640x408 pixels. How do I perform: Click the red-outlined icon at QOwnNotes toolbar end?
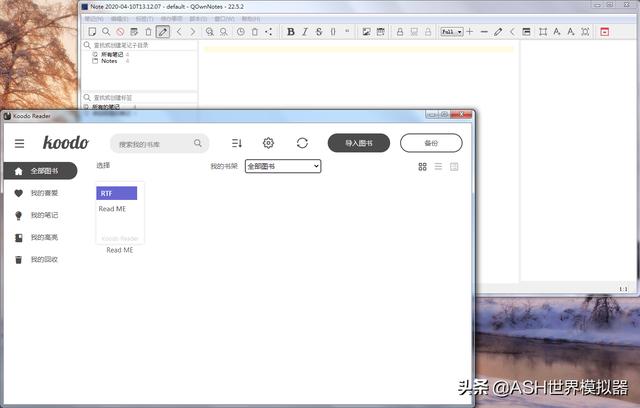click(x=604, y=32)
